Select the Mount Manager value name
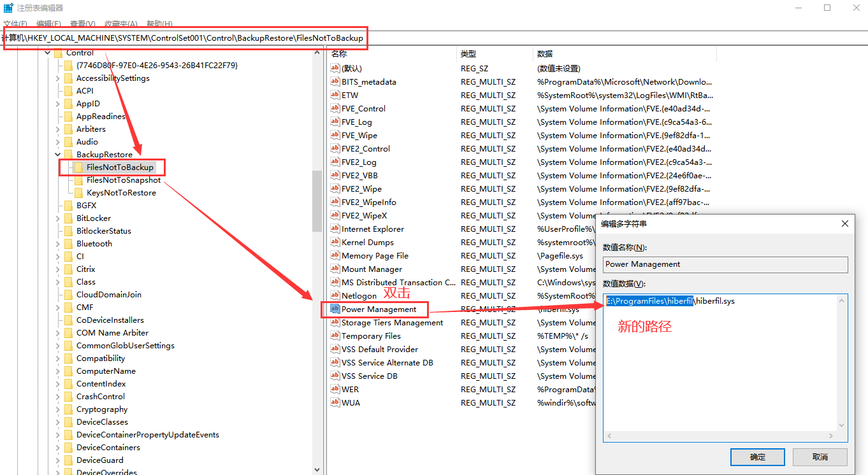This screenshot has height=475, width=868. 372,269
